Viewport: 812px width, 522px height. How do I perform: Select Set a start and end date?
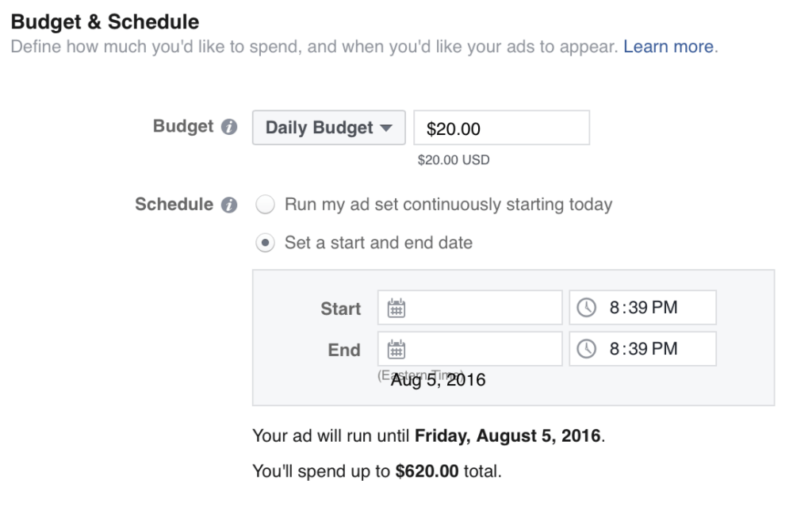coord(265,243)
